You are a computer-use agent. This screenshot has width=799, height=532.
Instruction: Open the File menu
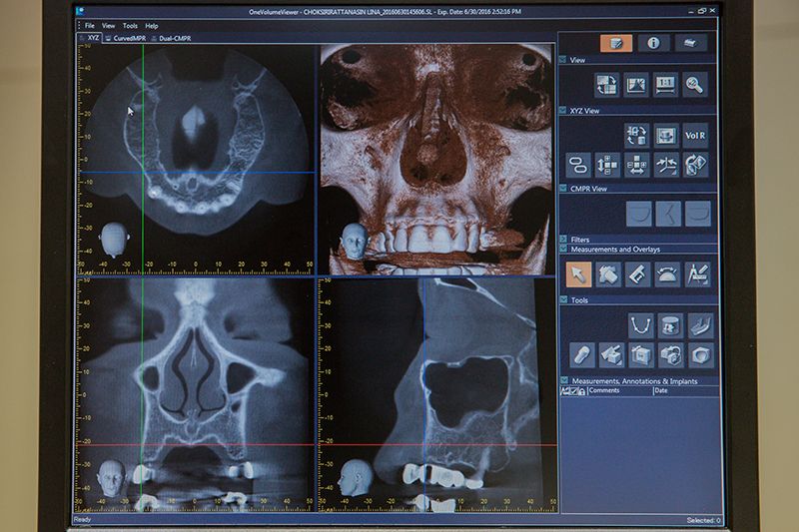click(x=90, y=26)
